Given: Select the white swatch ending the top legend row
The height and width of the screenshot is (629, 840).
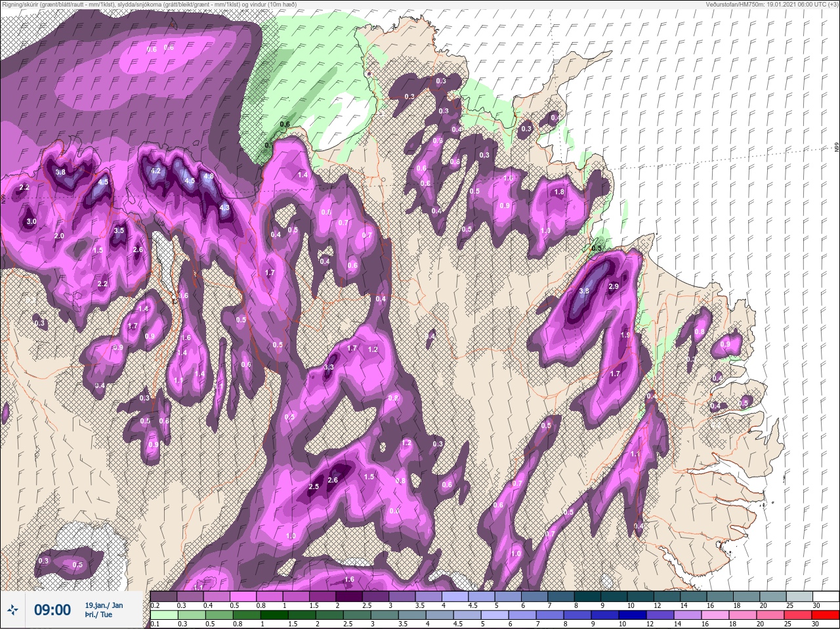Looking at the screenshot, I should tap(826, 596).
